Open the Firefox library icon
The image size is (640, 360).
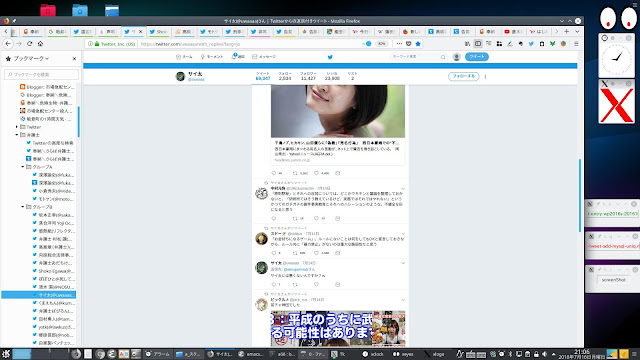pyautogui.click(x=467, y=44)
